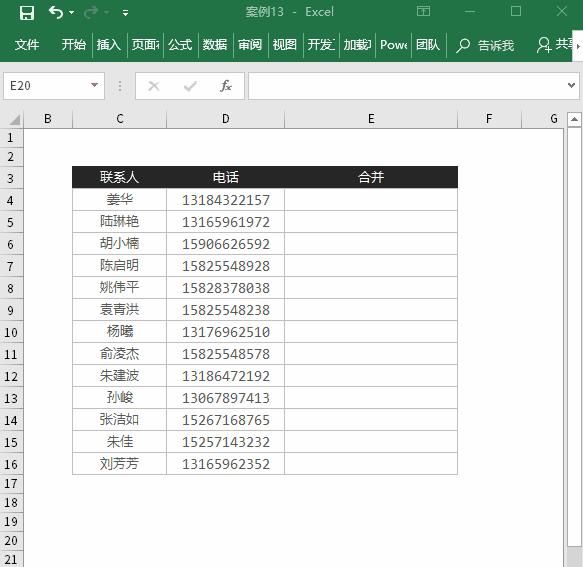Click the Name Box showing E20

(x=54, y=86)
